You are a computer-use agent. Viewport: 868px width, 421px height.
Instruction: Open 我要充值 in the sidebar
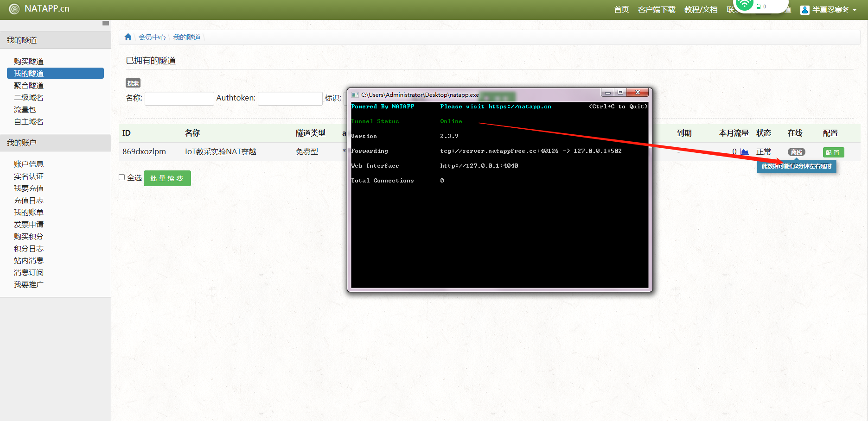tap(29, 189)
